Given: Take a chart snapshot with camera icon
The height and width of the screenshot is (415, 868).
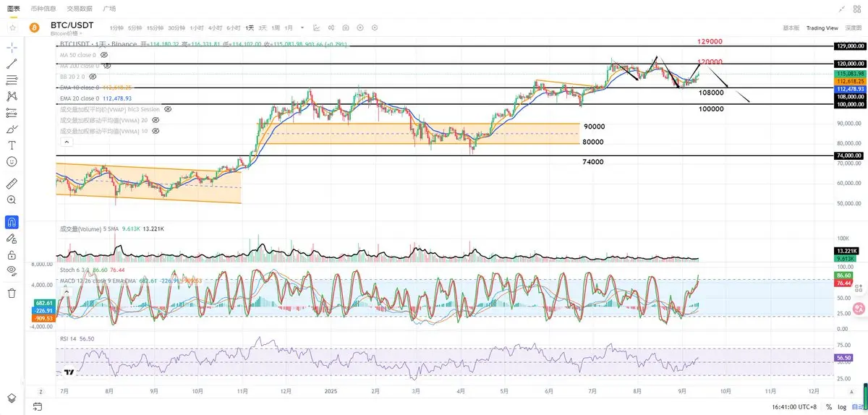Looking at the screenshot, I should tap(346, 27).
